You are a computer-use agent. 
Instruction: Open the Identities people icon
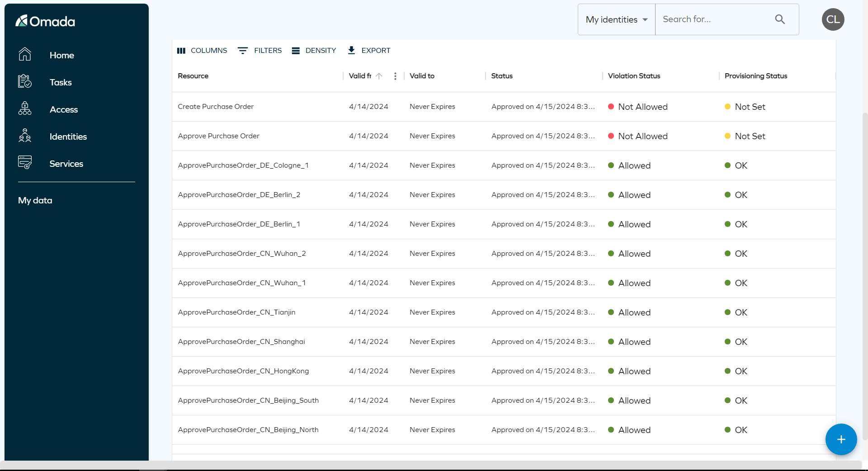(25, 136)
